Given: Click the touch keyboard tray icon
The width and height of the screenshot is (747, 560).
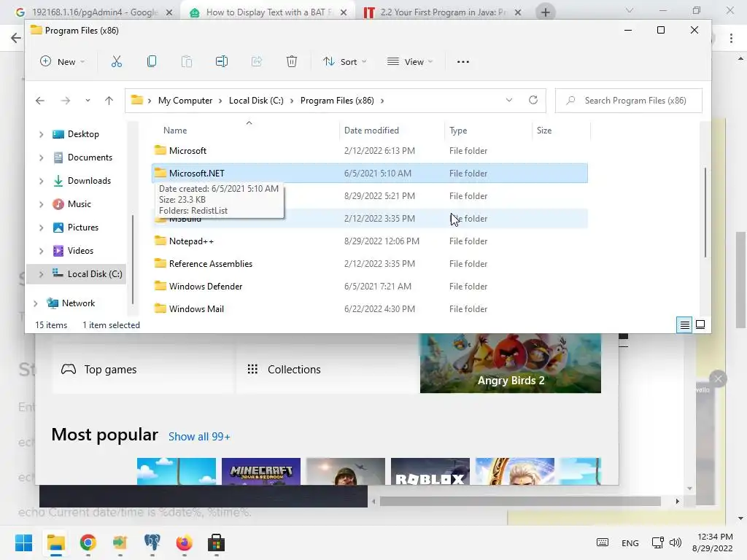Looking at the screenshot, I should click(602, 542).
